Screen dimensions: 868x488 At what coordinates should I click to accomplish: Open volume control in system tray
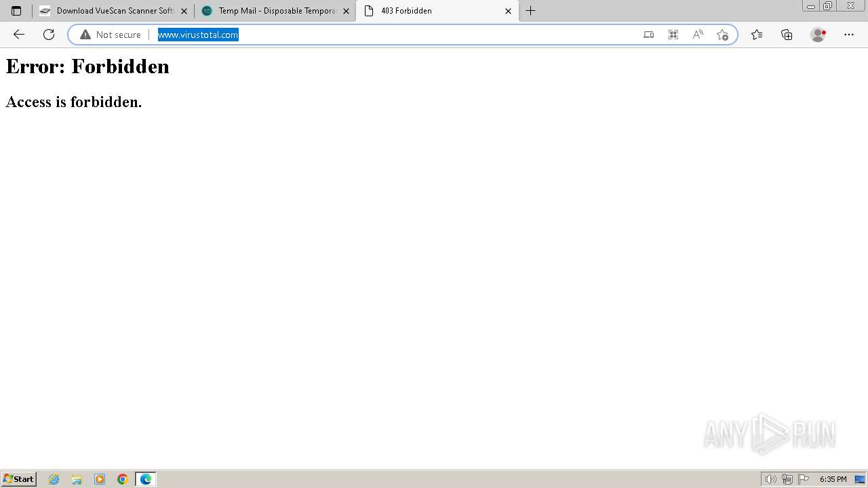click(x=771, y=479)
